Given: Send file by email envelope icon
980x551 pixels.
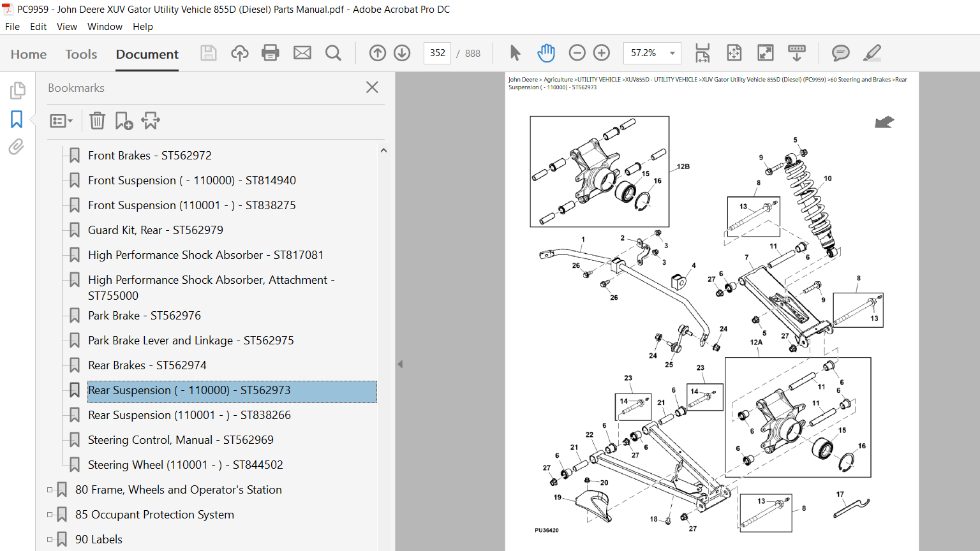Looking at the screenshot, I should tap(302, 53).
